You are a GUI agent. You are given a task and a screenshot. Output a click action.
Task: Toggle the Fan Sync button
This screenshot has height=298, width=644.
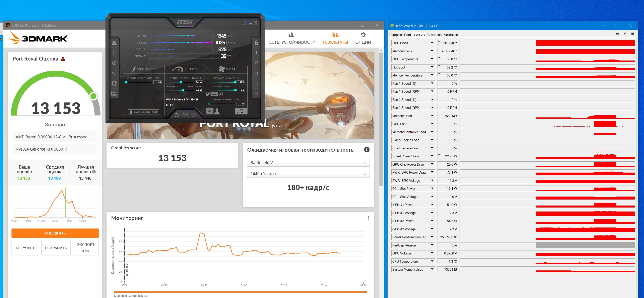coord(241,111)
